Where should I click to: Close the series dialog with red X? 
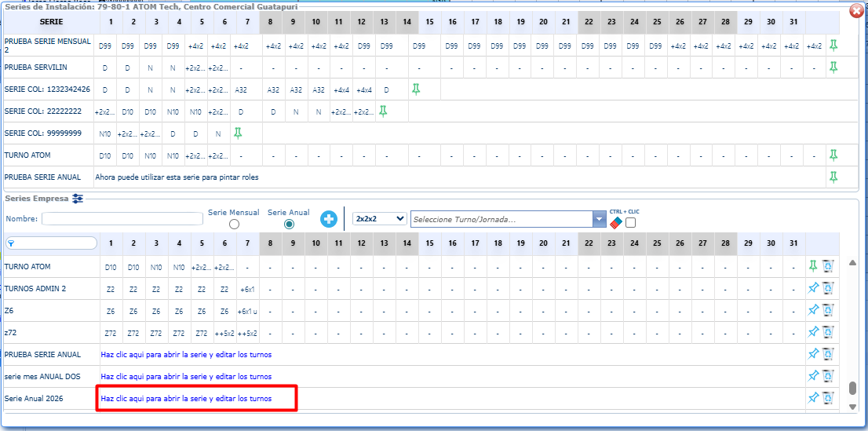[856, 11]
